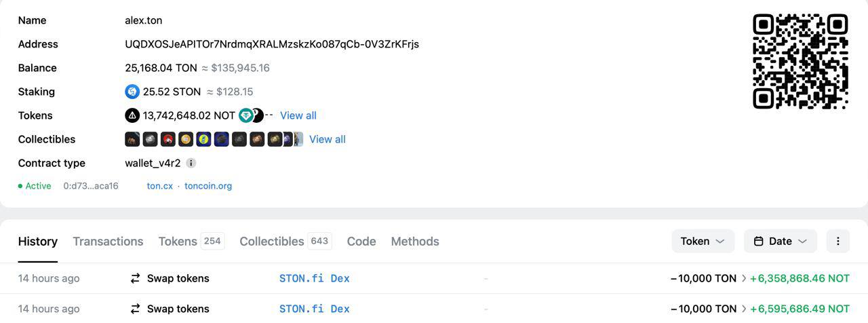Image resolution: width=868 pixels, height=323 pixels.
Task: Open the three-dot more options menu
Action: 838,241
